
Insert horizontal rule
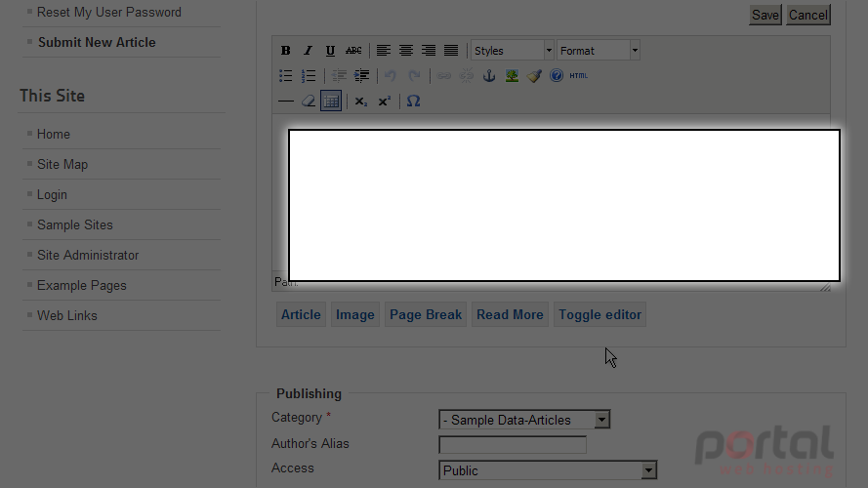coord(286,102)
